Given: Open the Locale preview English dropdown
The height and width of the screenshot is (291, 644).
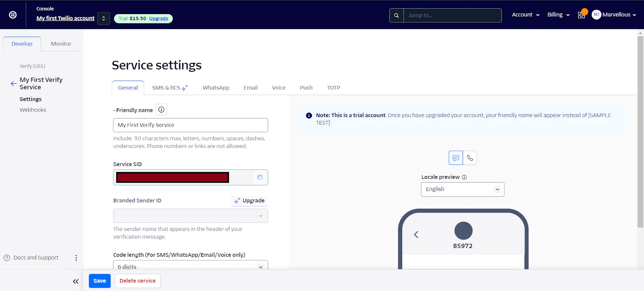Looking at the screenshot, I should pos(462,189).
